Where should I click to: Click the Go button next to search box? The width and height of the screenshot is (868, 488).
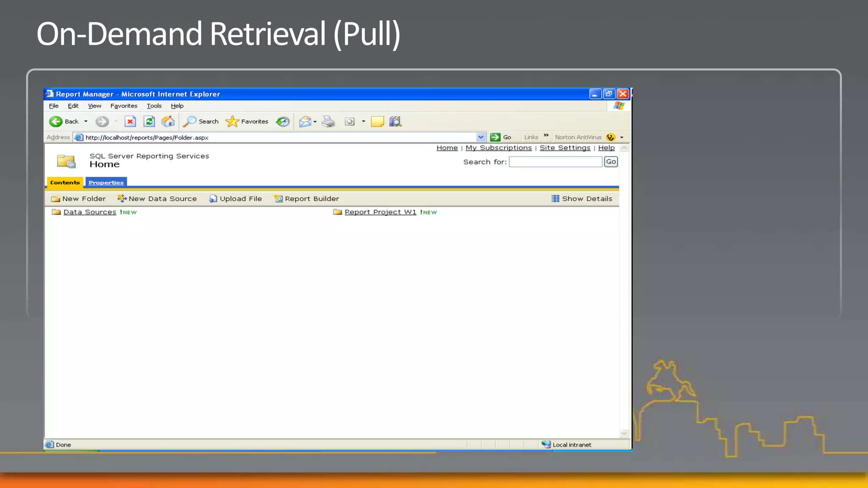[x=611, y=162]
